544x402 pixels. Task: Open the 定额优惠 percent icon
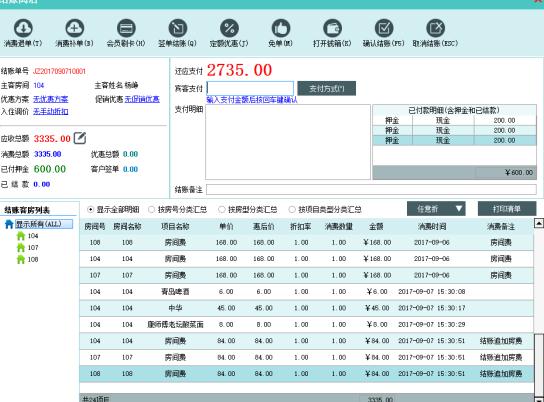point(229,28)
